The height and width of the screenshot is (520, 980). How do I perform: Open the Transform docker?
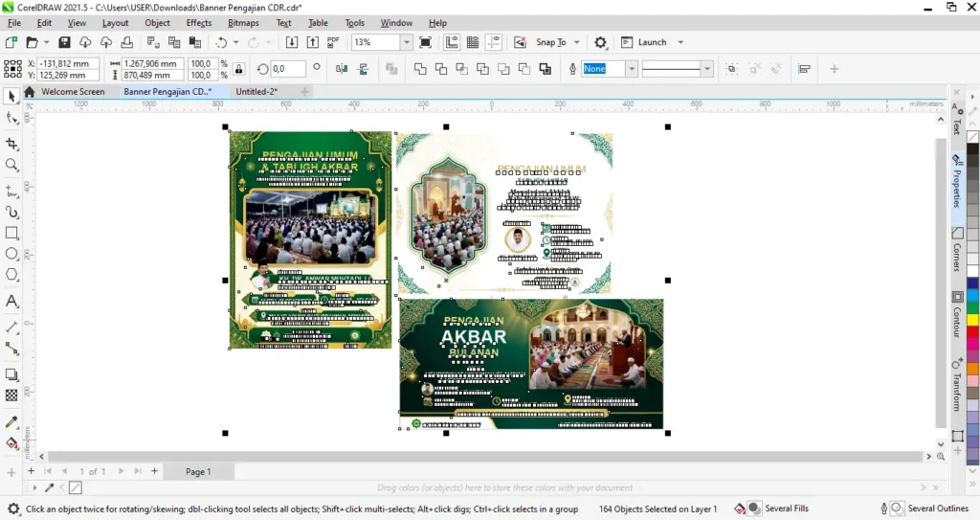point(957,385)
